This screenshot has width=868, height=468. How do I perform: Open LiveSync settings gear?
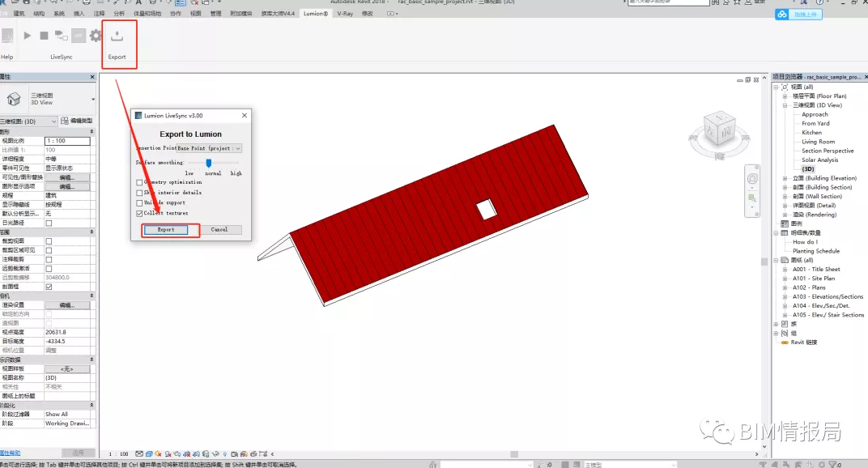tap(96, 36)
